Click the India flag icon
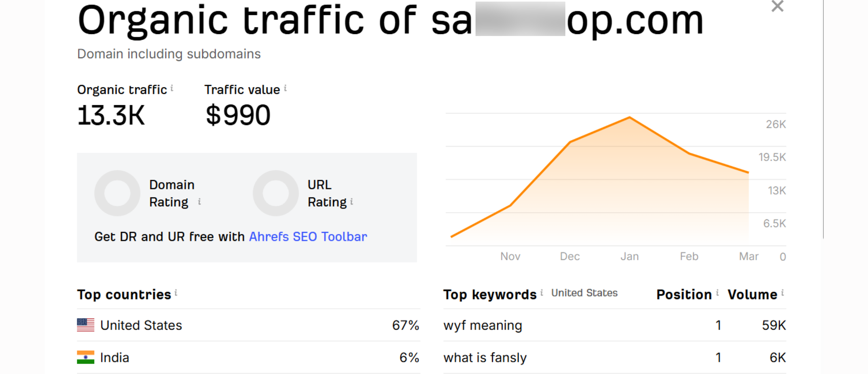The height and width of the screenshot is (374, 868). coord(85,357)
